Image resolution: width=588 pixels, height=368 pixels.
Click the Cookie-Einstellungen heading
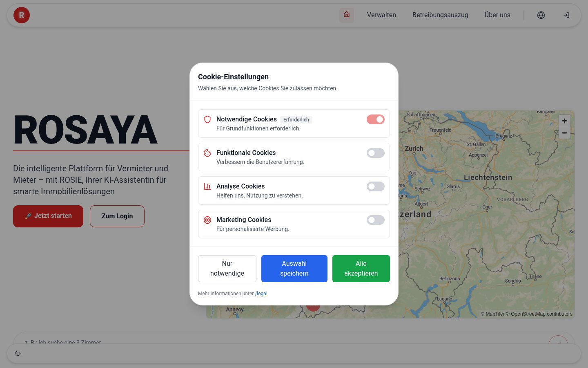[233, 77]
